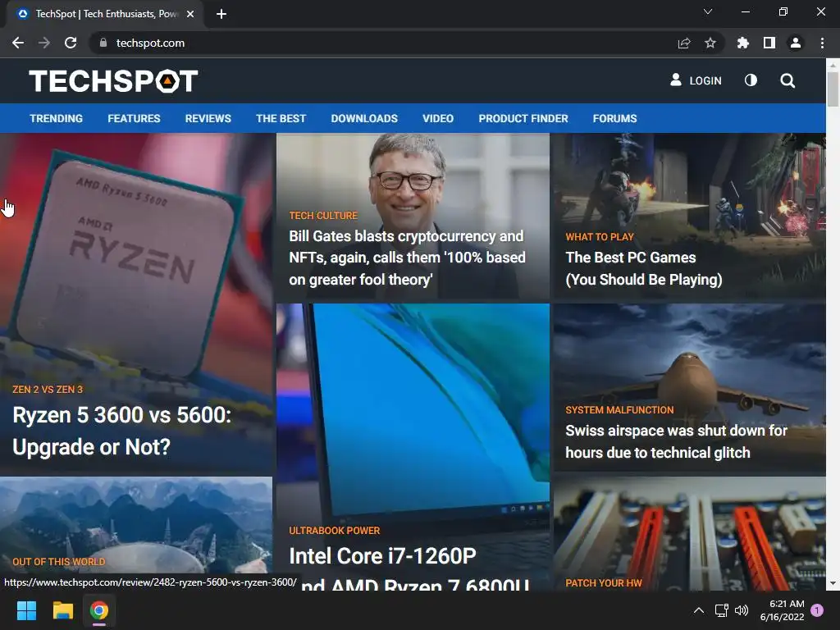Click the share this page icon

[684, 43]
